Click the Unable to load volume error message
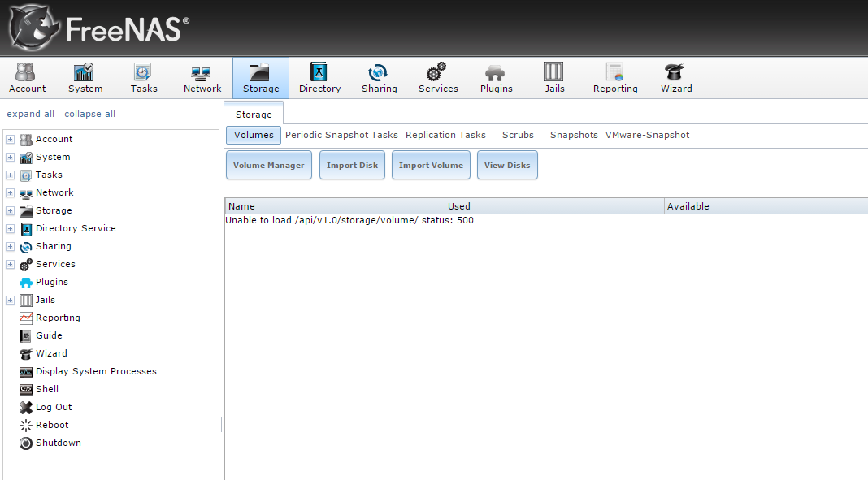868x480 pixels. coord(349,220)
